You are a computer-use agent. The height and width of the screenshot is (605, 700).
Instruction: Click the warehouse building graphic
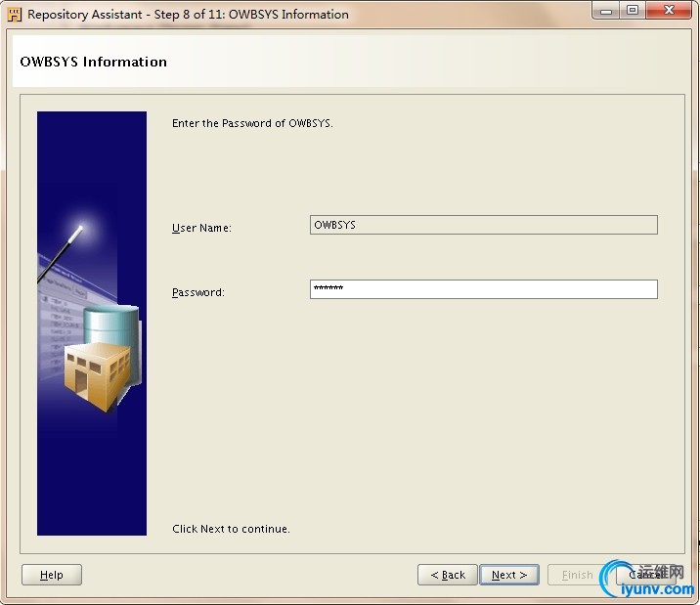click(x=98, y=376)
